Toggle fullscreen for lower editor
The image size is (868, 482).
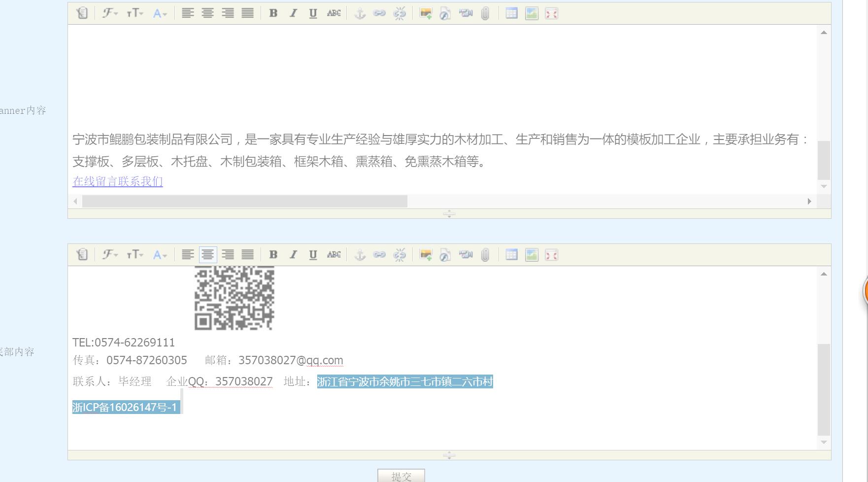pyautogui.click(x=552, y=255)
